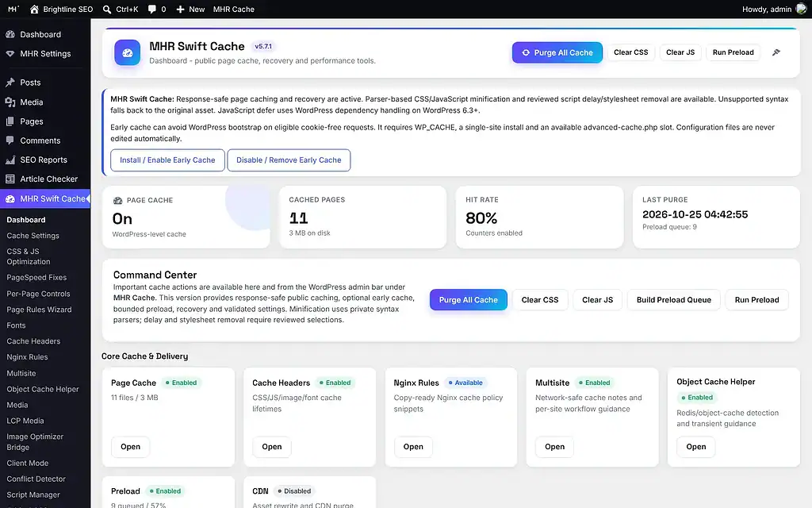Open the Page Cache card
This screenshot has height=508, width=812.
click(131, 447)
